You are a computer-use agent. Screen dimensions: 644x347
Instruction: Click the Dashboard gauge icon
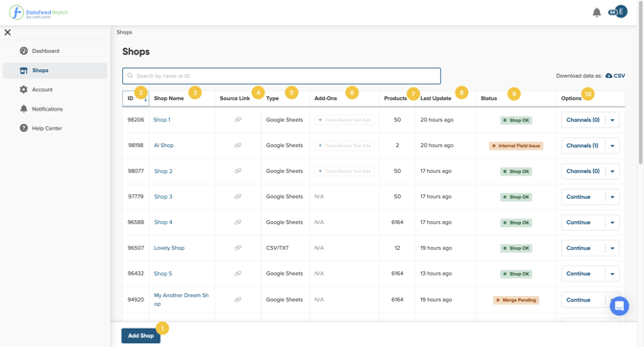click(x=24, y=51)
